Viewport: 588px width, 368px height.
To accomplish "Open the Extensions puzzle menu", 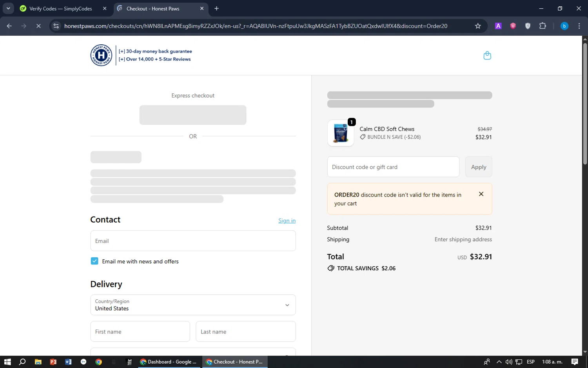I will tap(543, 26).
